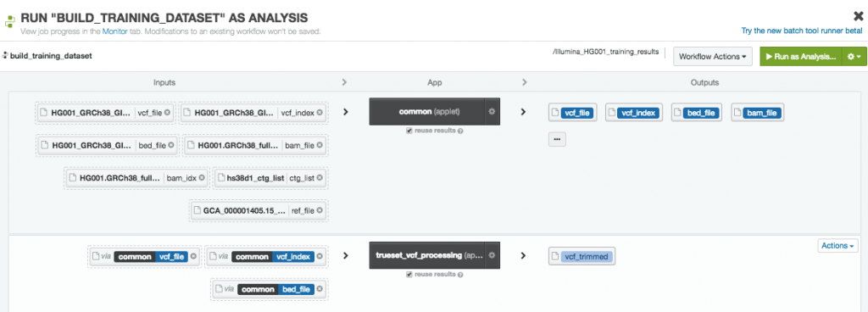Screen dimensions: 868x312
Task: Select the bam_file output tag
Action: point(757,113)
